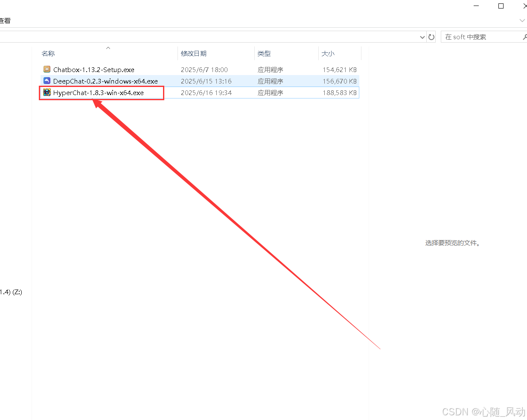Open the 查看 ribbon tab
Image resolution: width=527 pixels, height=420 pixels.
5,20
